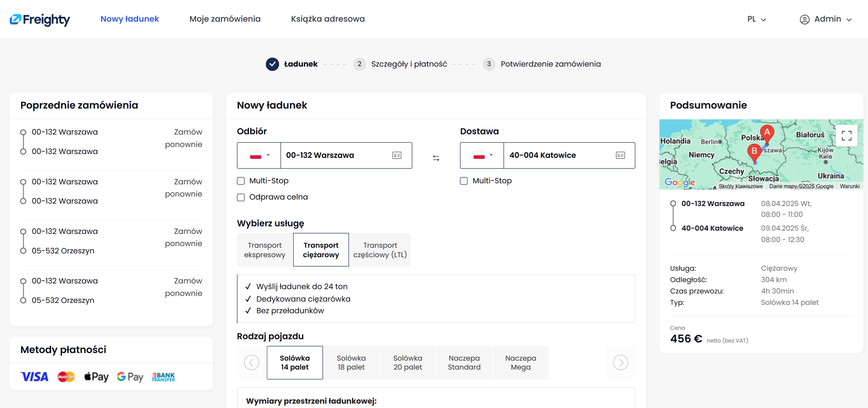Click the swap pickup and delivery arrows icon
The width and height of the screenshot is (868, 408).
(x=436, y=158)
